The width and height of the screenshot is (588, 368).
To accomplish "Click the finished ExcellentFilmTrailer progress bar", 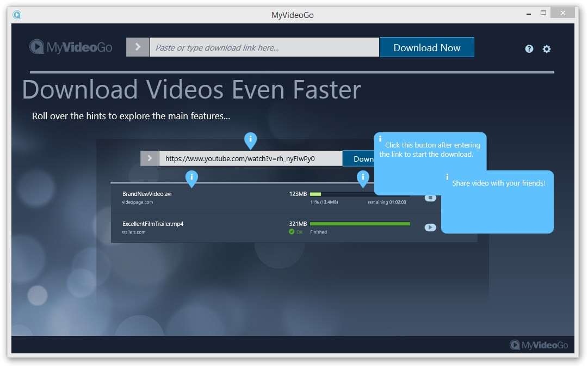I will [x=360, y=224].
